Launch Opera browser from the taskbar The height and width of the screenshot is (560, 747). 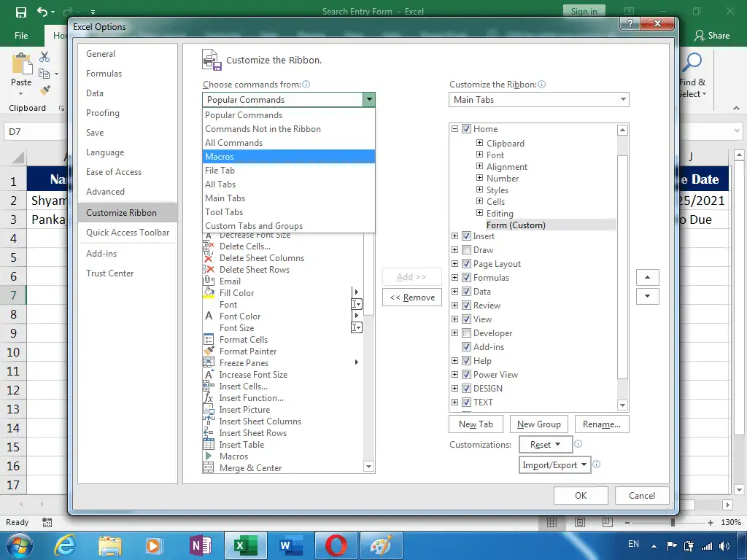click(x=336, y=545)
